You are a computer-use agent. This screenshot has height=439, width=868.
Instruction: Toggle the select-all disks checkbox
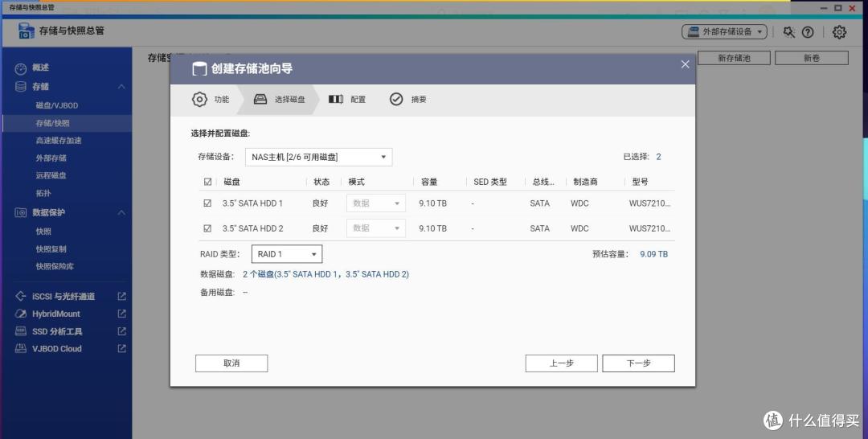pyautogui.click(x=207, y=182)
